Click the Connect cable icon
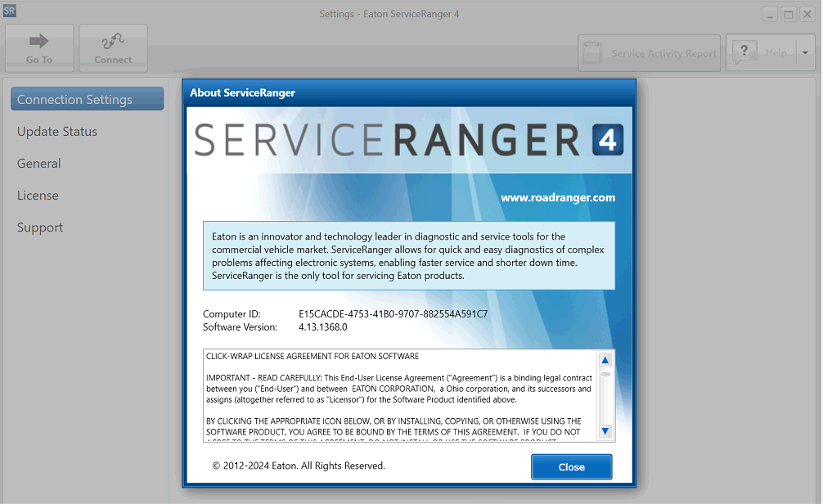 (113, 41)
